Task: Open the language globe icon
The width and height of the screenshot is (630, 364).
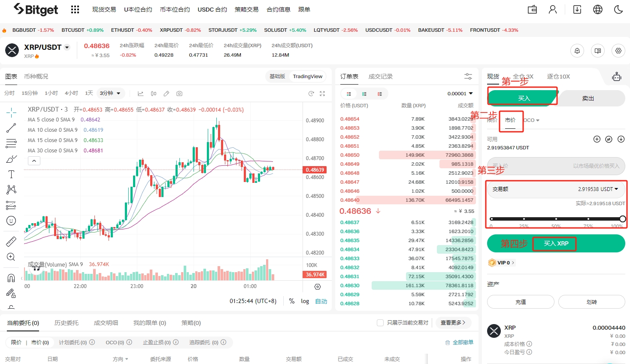Action: tap(598, 9)
